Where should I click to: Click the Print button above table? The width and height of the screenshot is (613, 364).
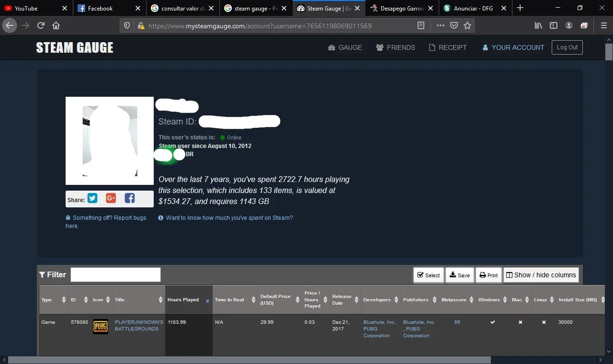click(x=489, y=275)
